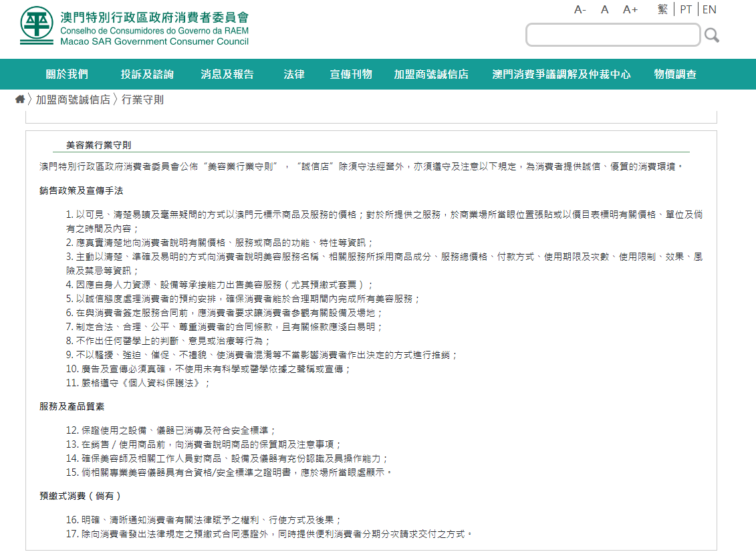
Task: Open 澳門消費爭議調解及仲裁中心 menu
Action: click(x=561, y=74)
